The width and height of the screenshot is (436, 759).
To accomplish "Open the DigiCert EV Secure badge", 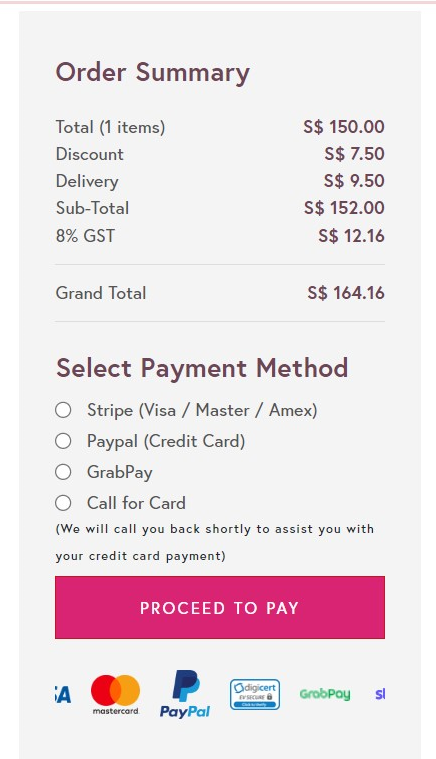I will pos(255,694).
